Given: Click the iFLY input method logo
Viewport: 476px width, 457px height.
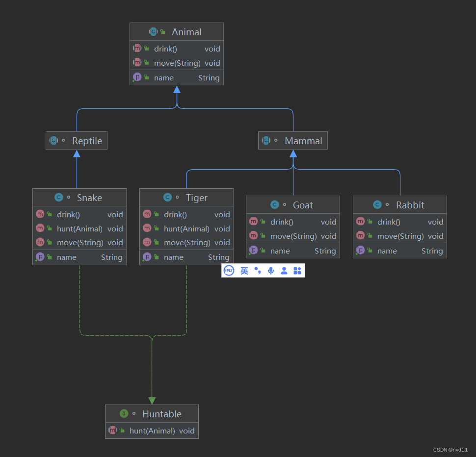Looking at the screenshot, I should tap(229, 271).
